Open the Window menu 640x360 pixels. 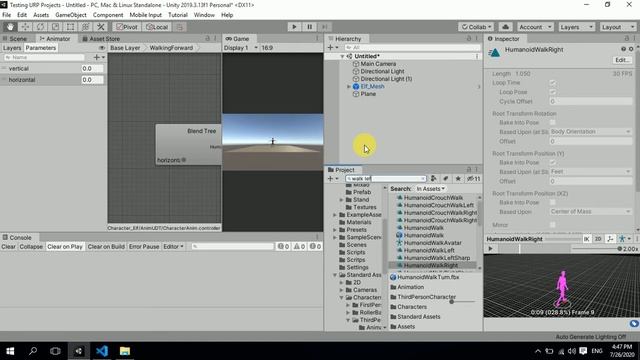pyautogui.click(x=204, y=15)
